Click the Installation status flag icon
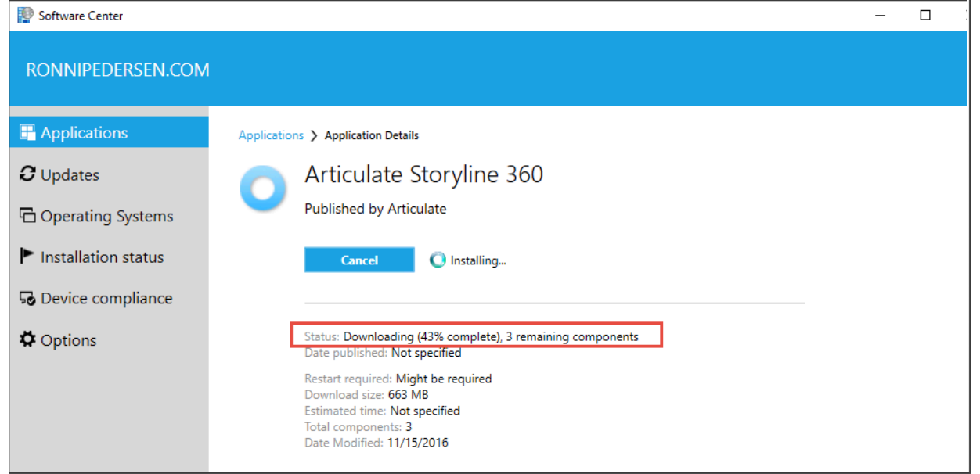Viewport: 980px width, 474px height. (27, 256)
